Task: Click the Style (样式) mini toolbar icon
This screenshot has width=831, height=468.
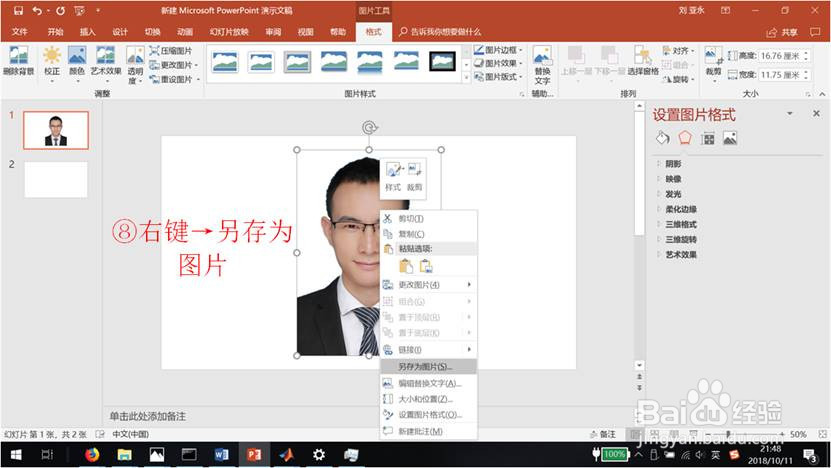Action: (393, 176)
